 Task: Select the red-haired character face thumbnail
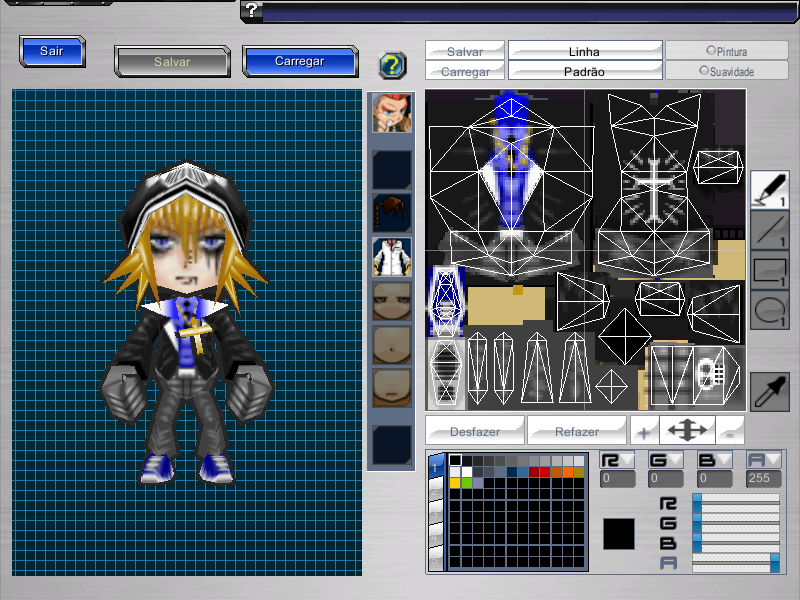click(x=392, y=113)
